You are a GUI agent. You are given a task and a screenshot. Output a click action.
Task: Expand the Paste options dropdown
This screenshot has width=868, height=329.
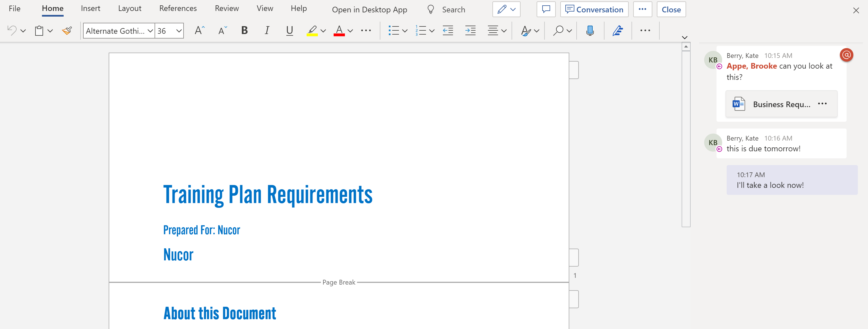(x=50, y=31)
